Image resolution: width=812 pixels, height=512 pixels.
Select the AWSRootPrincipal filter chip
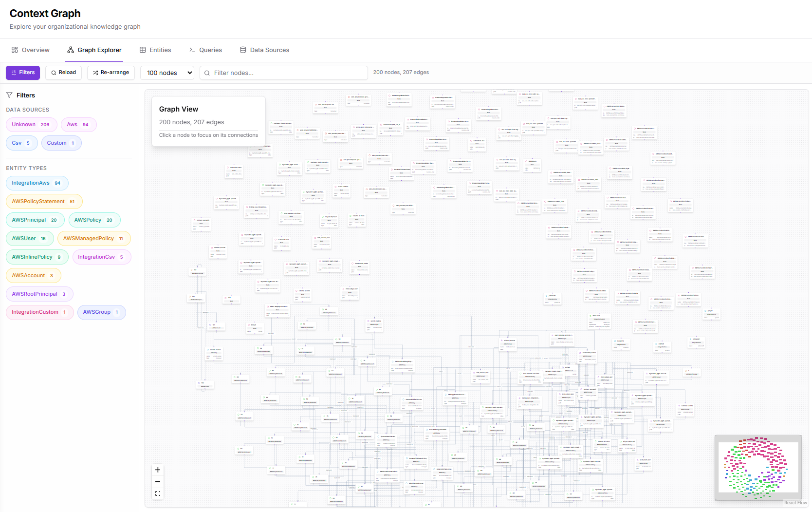tap(39, 294)
